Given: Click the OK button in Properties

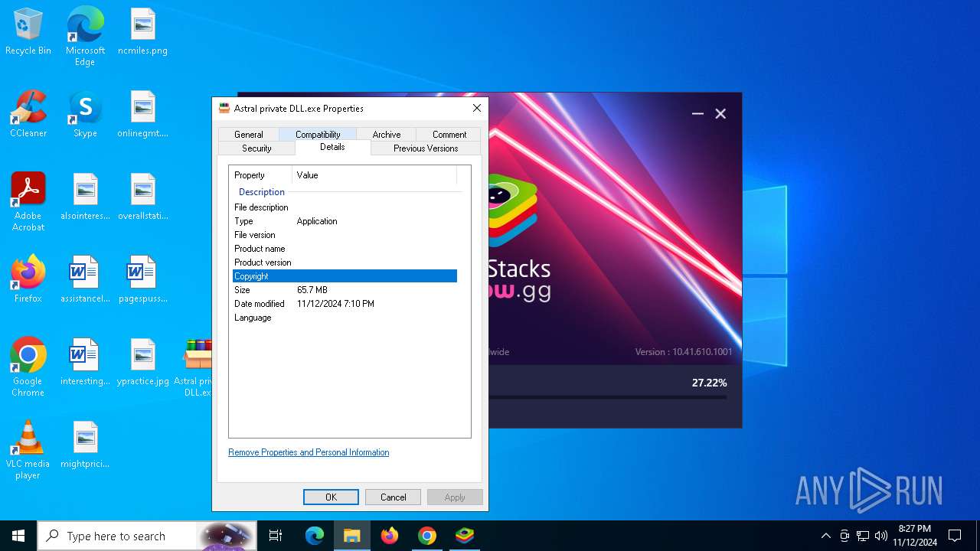Looking at the screenshot, I should (x=331, y=497).
